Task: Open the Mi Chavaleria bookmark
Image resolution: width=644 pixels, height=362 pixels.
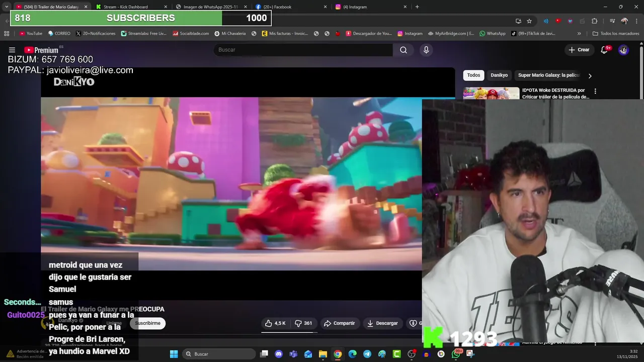Action: [230, 34]
